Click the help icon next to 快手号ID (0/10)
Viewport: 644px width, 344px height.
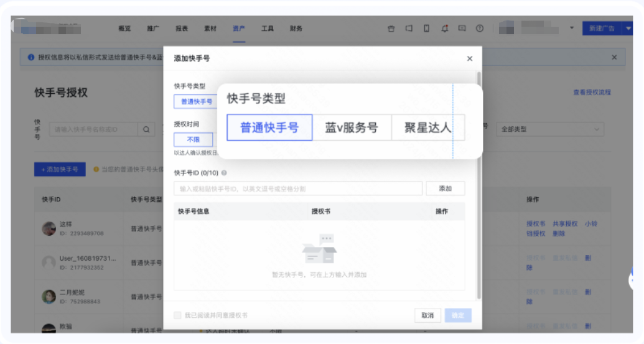(x=224, y=173)
